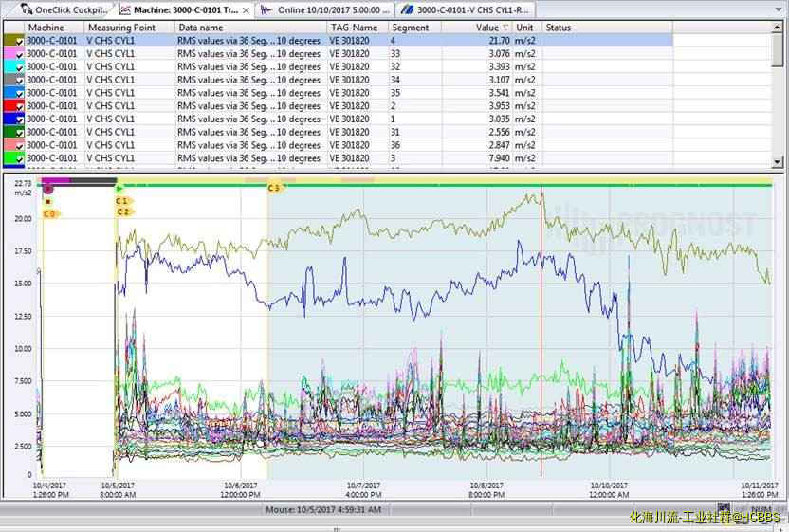Click the 10/7/2017 4:00:00 PM axis label
The height and width of the screenshot is (532, 789).
(363, 490)
